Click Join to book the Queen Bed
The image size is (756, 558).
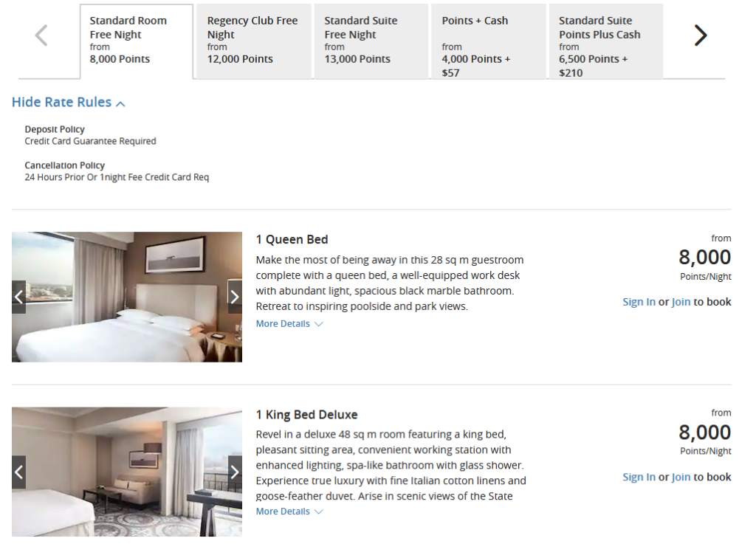point(680,302)
